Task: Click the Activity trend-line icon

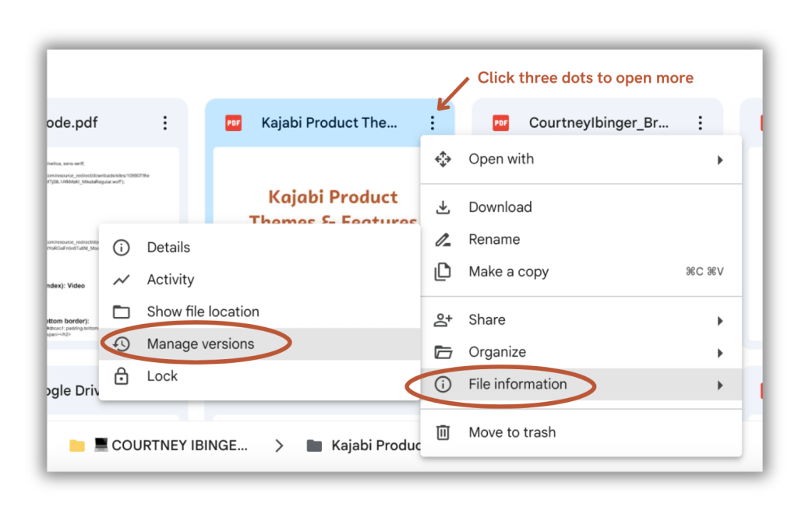Action: [121, 280]
